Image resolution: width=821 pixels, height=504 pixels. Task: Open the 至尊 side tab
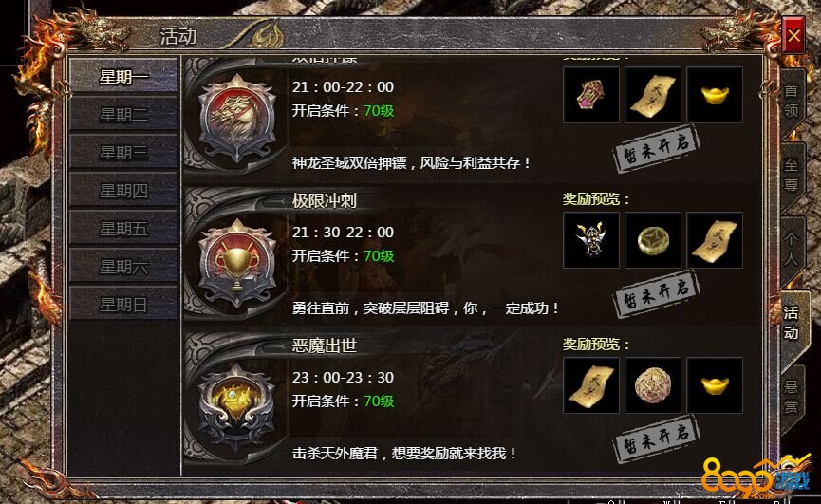792,175
